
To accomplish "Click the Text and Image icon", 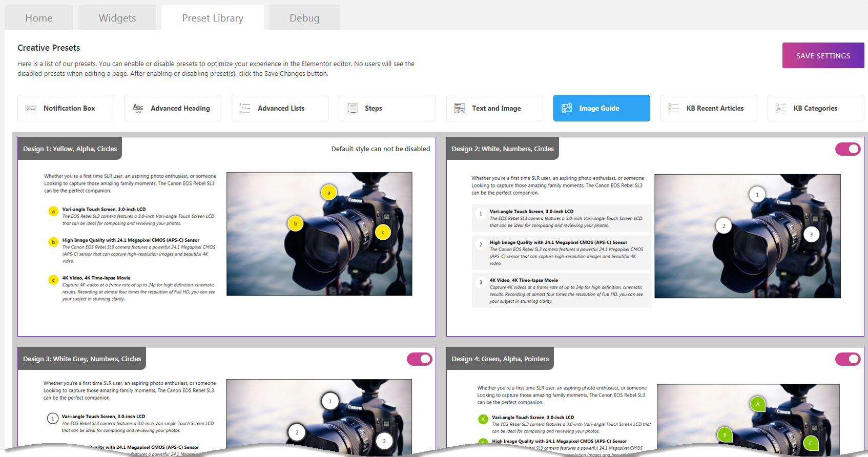I will (x=460, y=108).
